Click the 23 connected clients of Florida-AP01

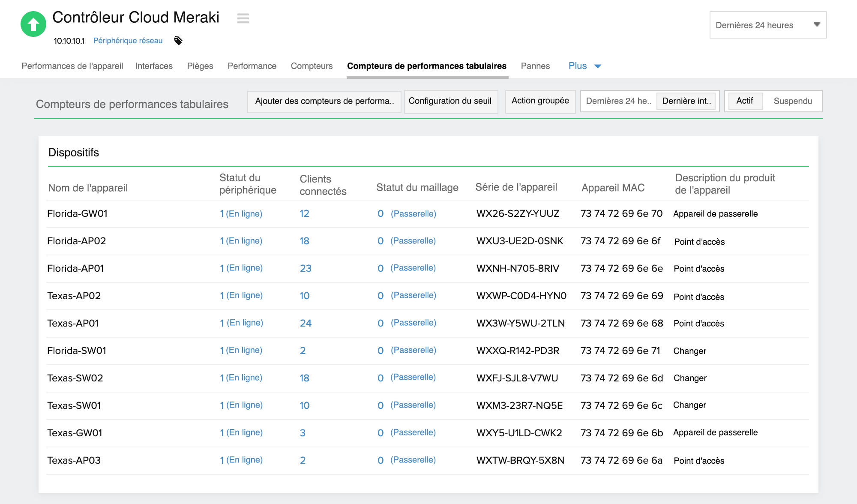pyautogui.click(x=306, y=268)
